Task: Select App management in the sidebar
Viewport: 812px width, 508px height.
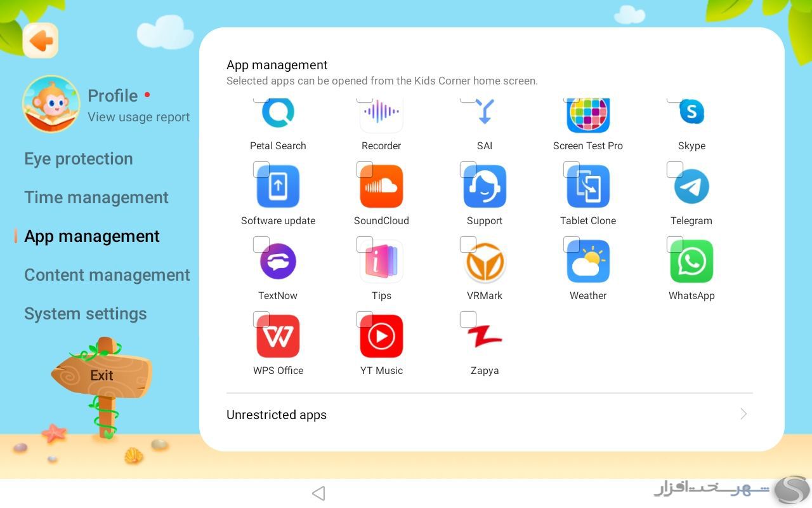Action: [92, 236]
